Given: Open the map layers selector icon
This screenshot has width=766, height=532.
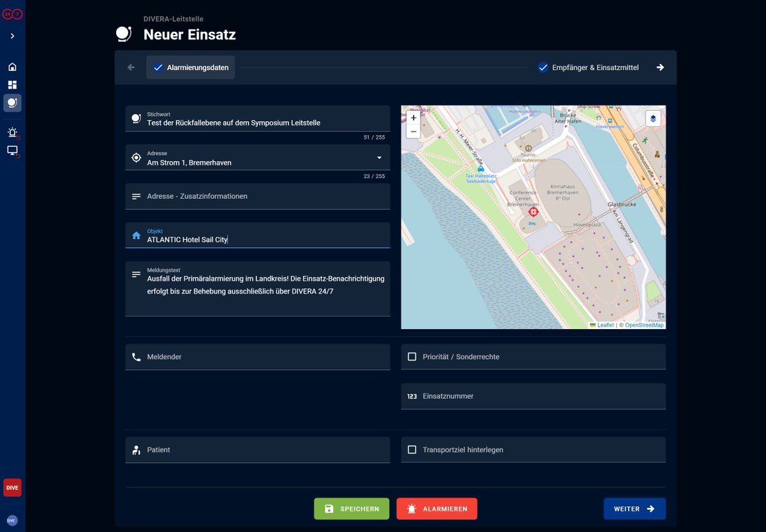Looking at the screenshot, I should (x=652, y=119).
